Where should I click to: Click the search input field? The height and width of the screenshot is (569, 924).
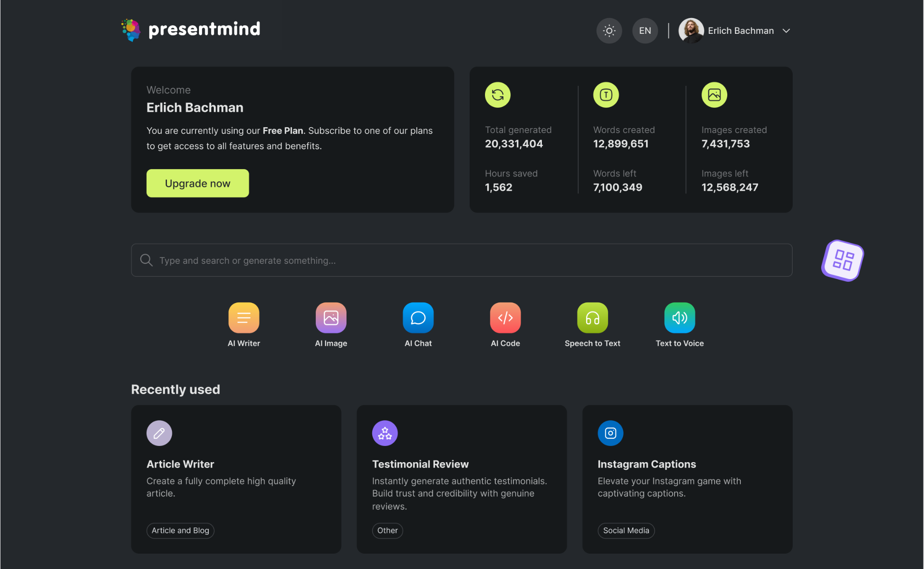(x=462, y=259)
